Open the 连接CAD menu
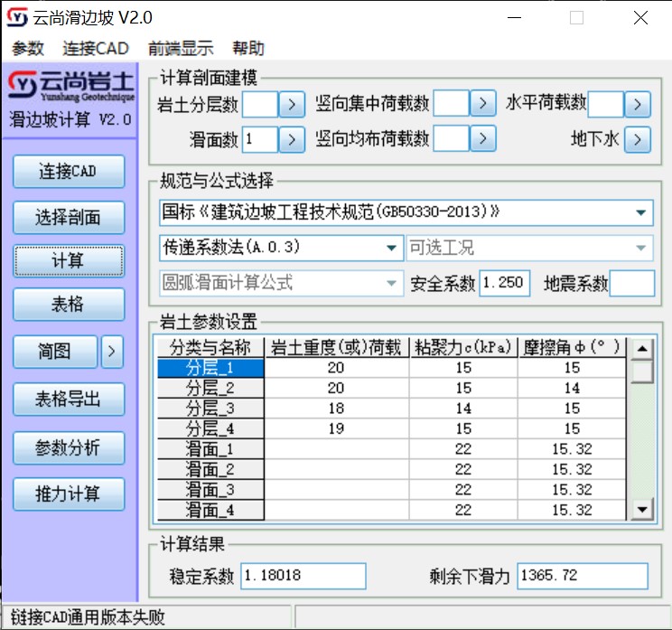Image resolution: width=672 pixels, height=630 pixels. coord(96,48)
